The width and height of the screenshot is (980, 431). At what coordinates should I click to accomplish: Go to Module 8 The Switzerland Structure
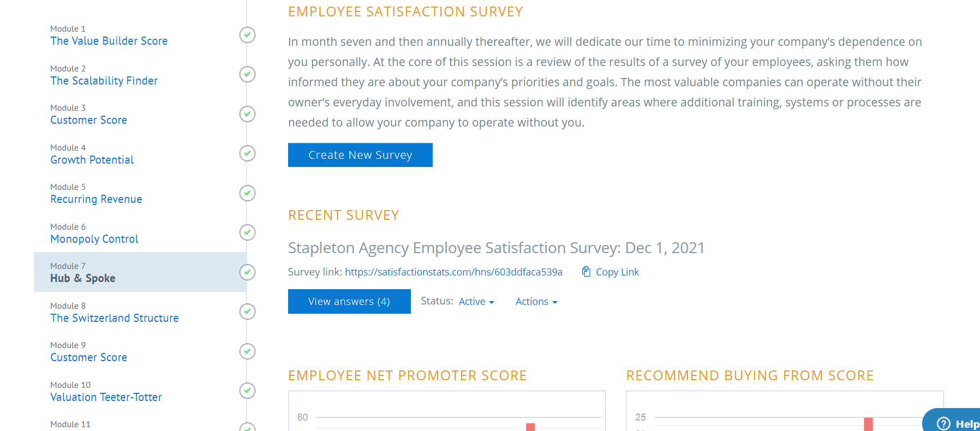click(115, 318)
